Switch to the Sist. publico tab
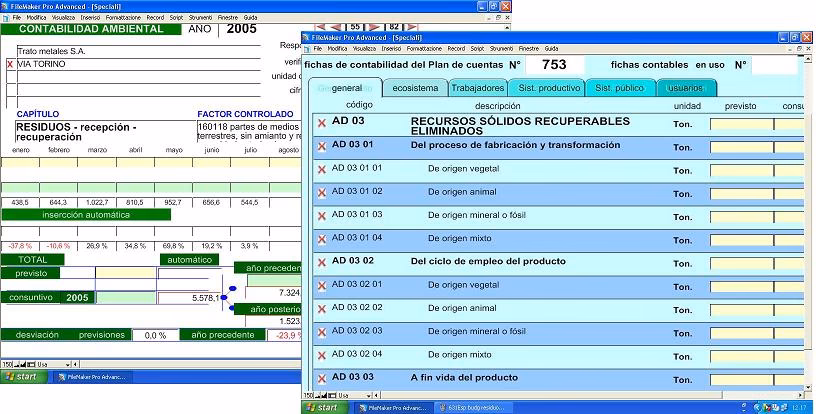This screenshot has height=414, width=816. click(619, 88)
